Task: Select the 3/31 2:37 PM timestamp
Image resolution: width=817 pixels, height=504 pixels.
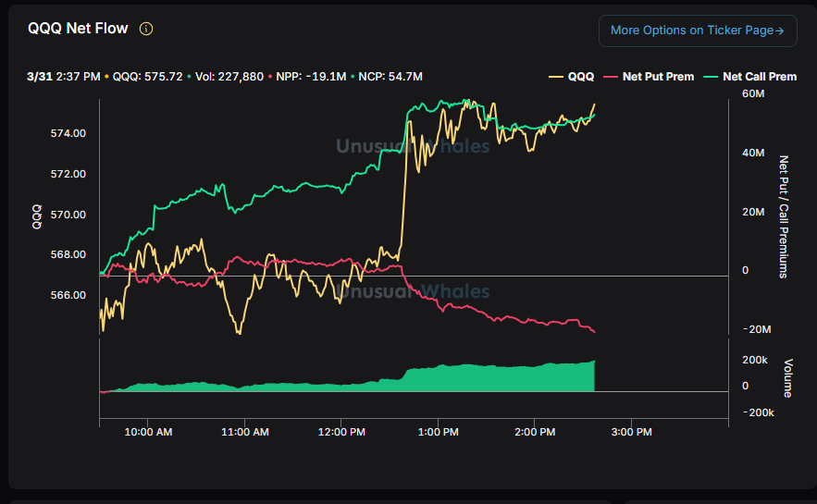Action: [64, 77]
